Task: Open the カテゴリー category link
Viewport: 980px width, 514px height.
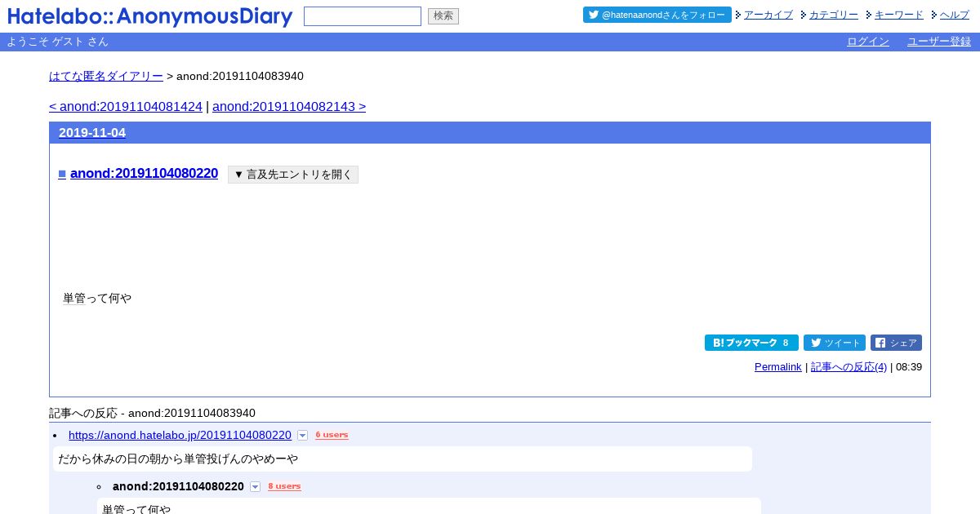Action: coord(834,15)
